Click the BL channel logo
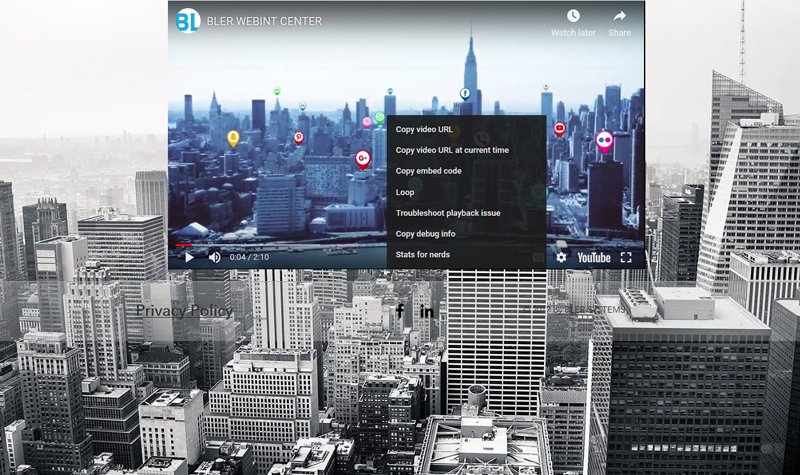Screen dimensions: 800x475 [188, 20]
